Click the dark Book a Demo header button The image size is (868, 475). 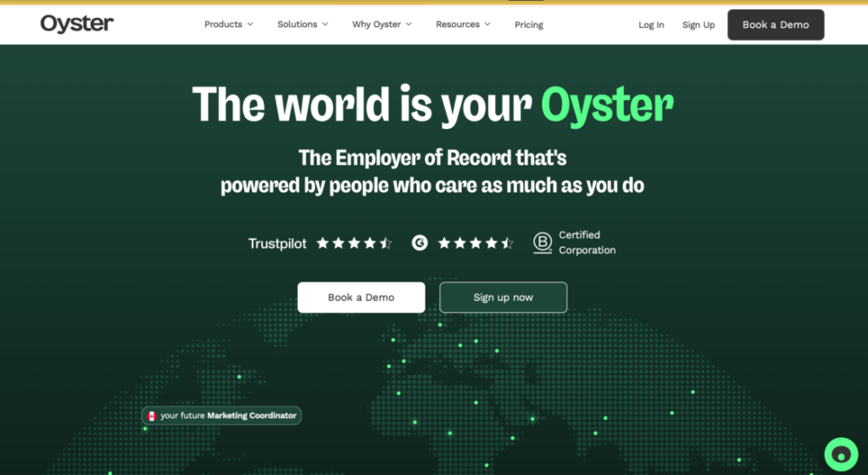[x=776, y=25]
